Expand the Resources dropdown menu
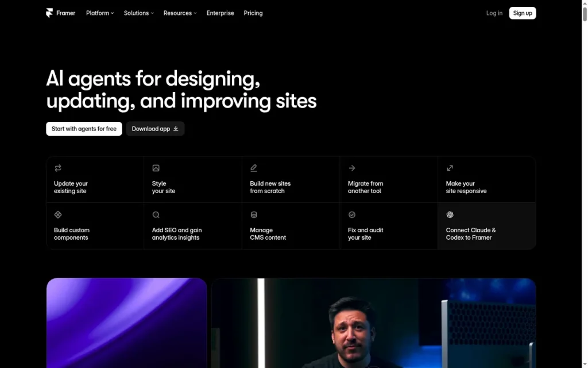 (x=180, y=13)
